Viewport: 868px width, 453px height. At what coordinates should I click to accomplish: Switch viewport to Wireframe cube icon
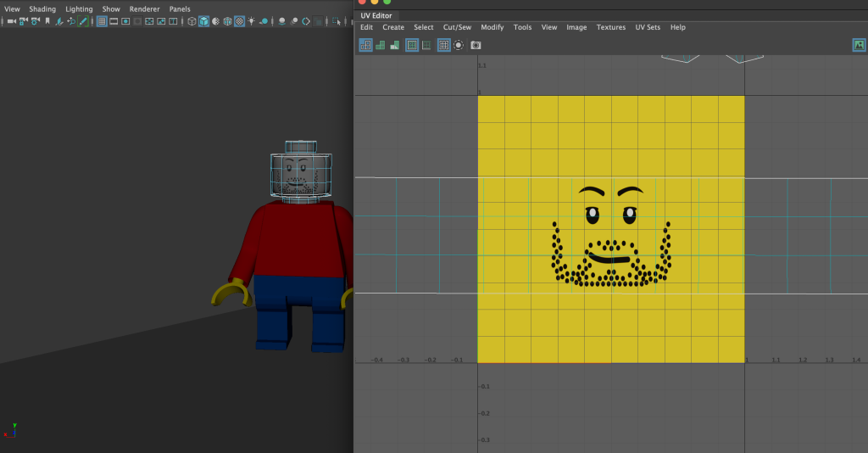pos(192,21)
